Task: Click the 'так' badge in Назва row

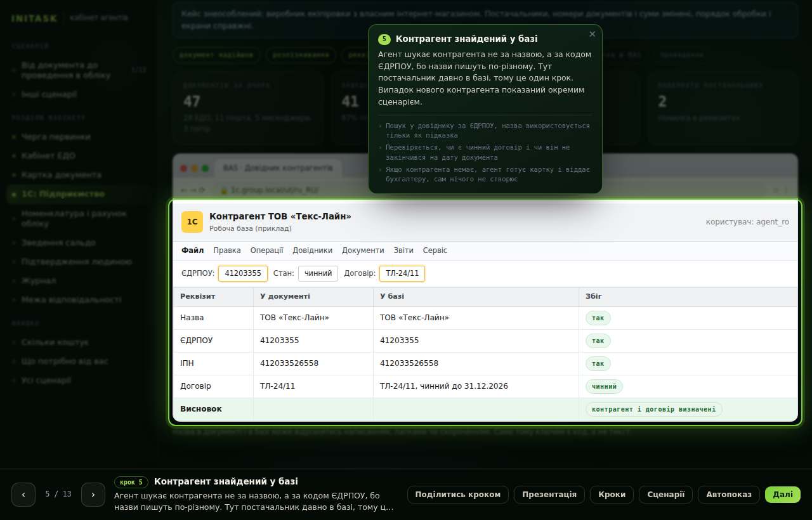Action: click(598, 318)
